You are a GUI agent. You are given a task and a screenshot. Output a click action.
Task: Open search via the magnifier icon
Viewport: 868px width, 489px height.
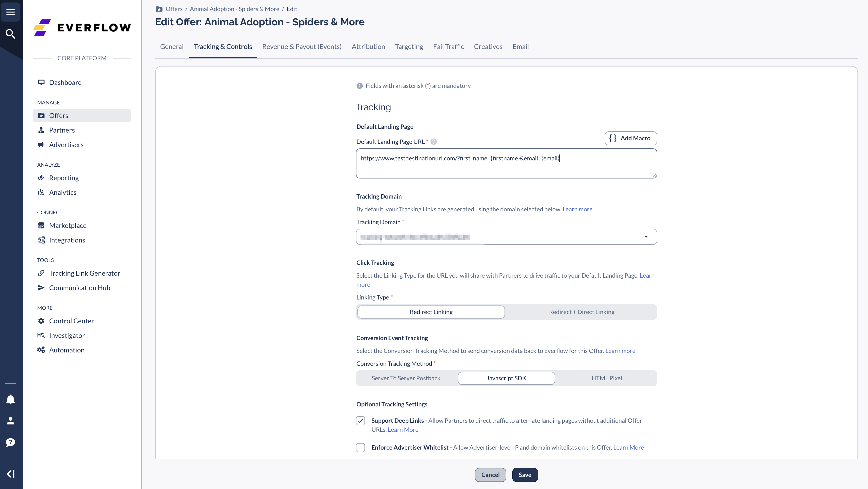pyautogui.click(x=11, y=34)
